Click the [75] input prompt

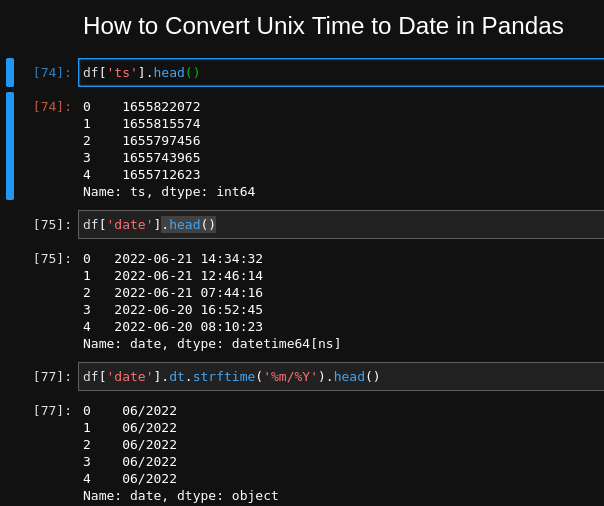[x=52, y=225]
